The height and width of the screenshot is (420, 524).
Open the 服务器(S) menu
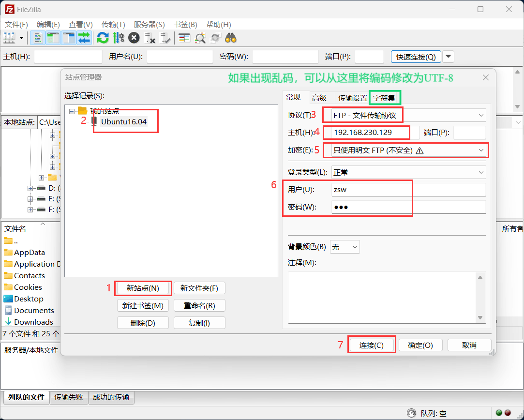click(150, 24)
